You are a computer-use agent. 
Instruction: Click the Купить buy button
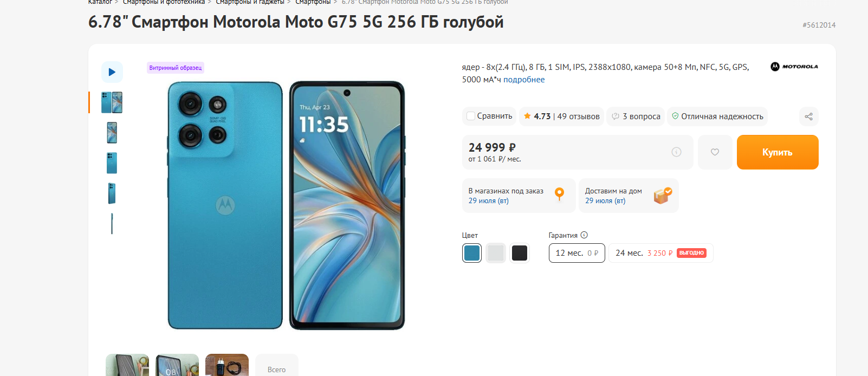coord(778,152)
